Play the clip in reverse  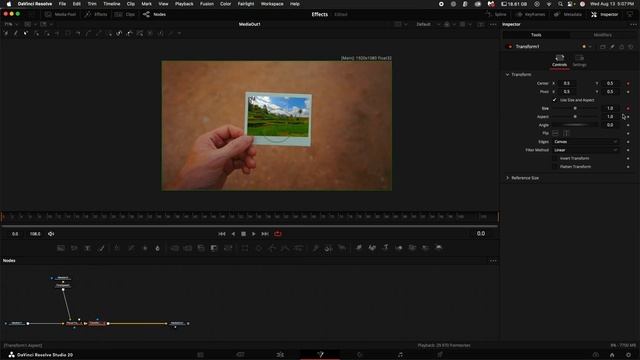(x=233, y=234)
